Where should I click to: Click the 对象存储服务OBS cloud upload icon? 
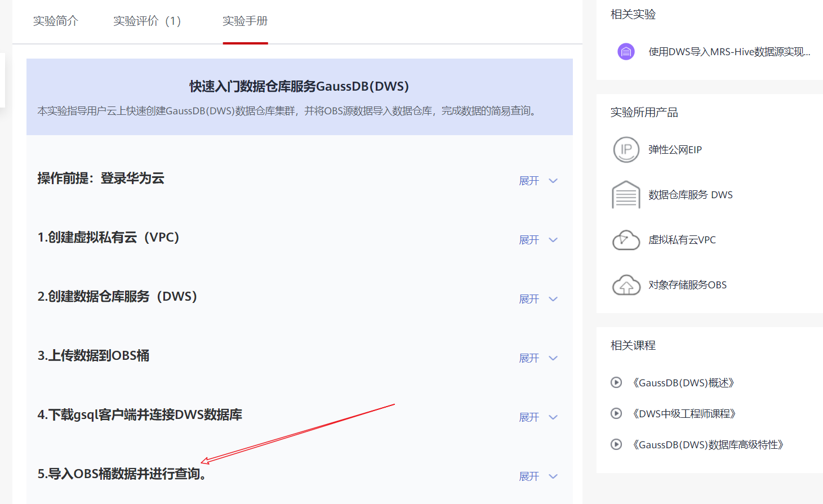click(626, 285)
